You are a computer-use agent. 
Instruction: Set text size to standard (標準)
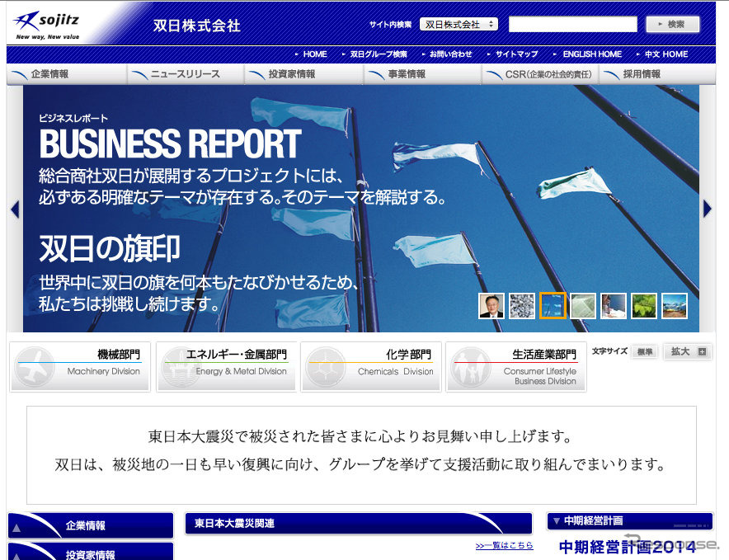pyautogui.click(x=644, y=352)
